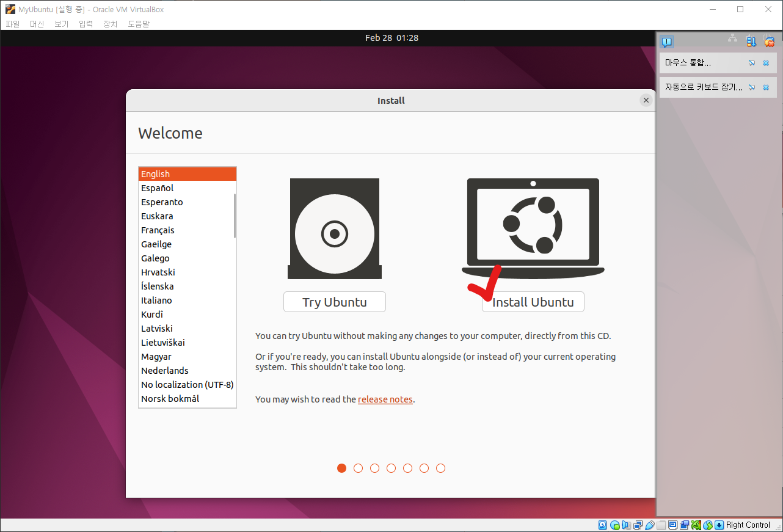783x532 pixels.
Task: Pick Latviski from the language list
Action: (188, 329)
